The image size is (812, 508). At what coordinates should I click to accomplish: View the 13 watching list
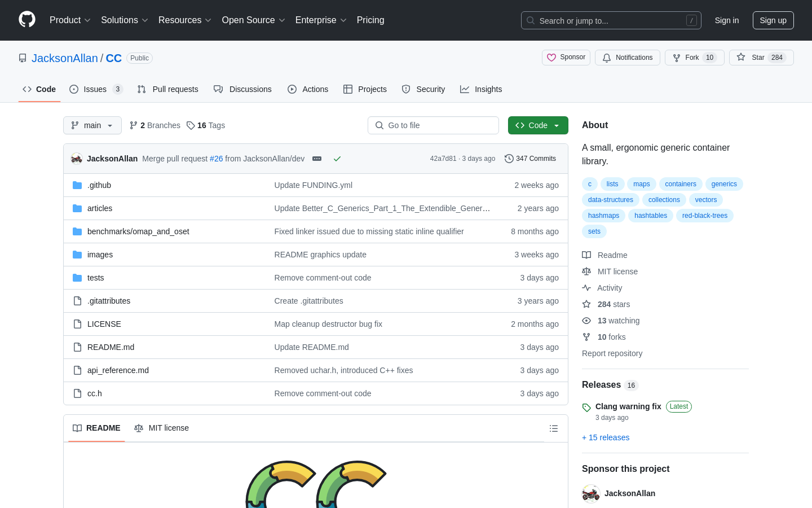tap(611, 321)
